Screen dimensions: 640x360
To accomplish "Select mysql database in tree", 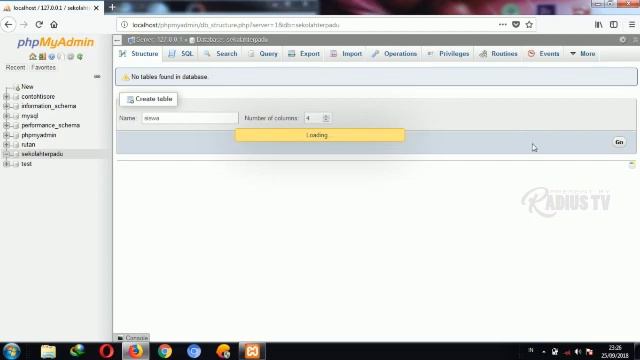I will coord(30,116).
